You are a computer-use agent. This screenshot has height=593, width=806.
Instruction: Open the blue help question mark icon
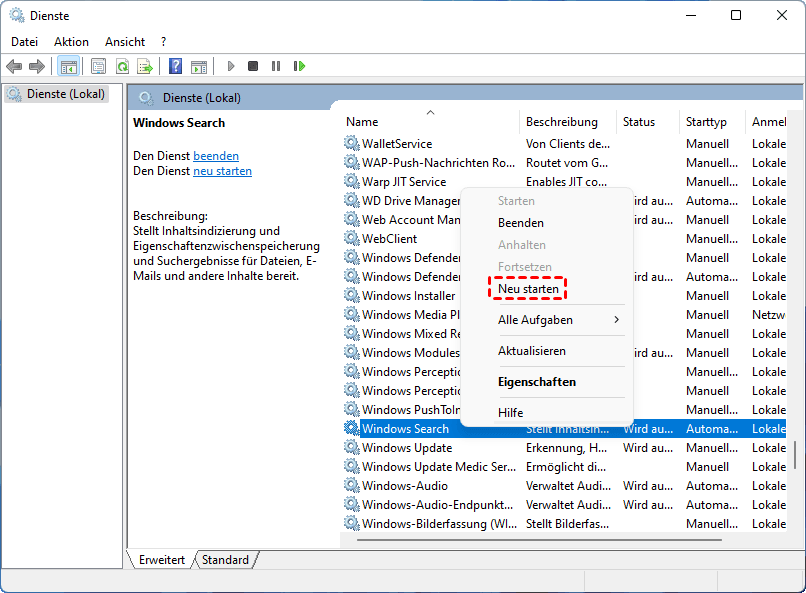(x=175, y=66)
